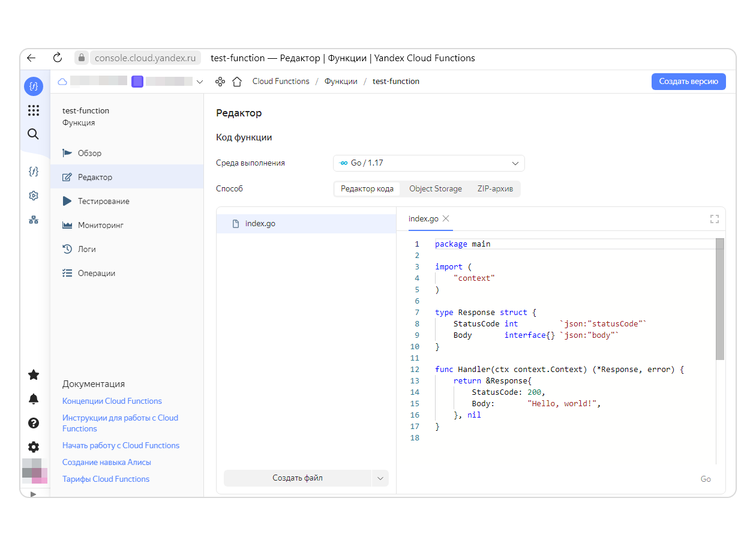Expand the folder selector chevron in header
756x546 pixels.
point(200,82)
